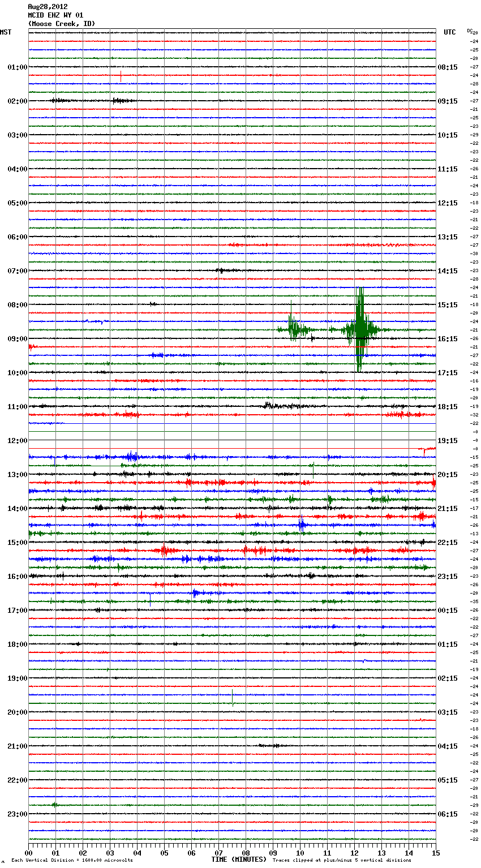
Task: Select the 18:00 MST time label
Action: pos(18,644)
